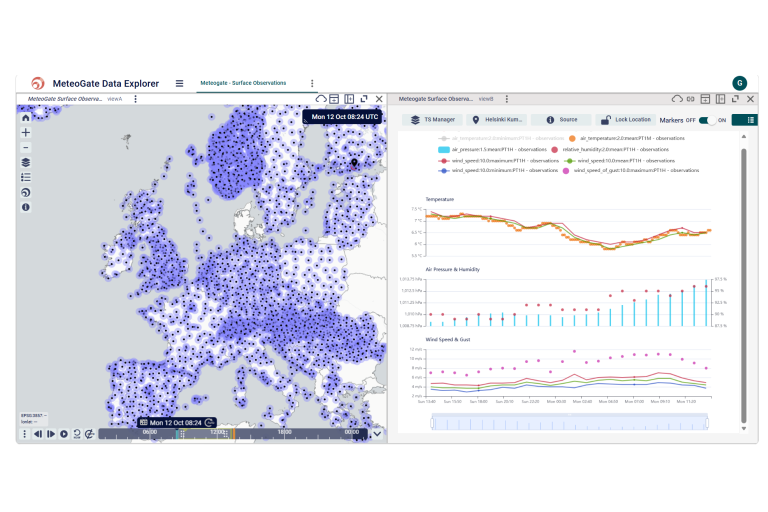Click the 18:00 mark on the time slider
This screenshot has height=512, width=768.
[285, 432]
